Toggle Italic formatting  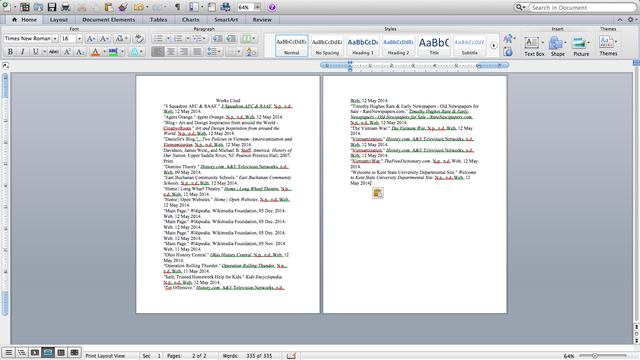coord(22,52)
